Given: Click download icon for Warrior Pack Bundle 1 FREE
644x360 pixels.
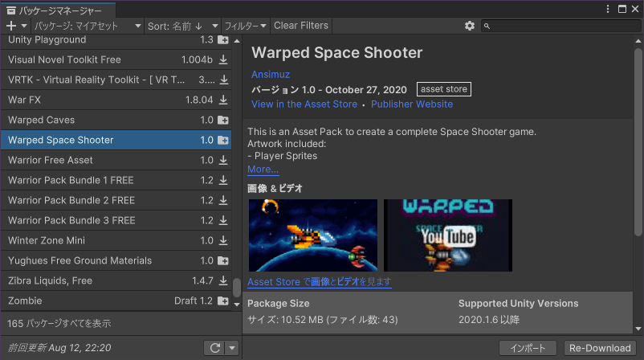Looking at the screenshot, I should 223,180.
